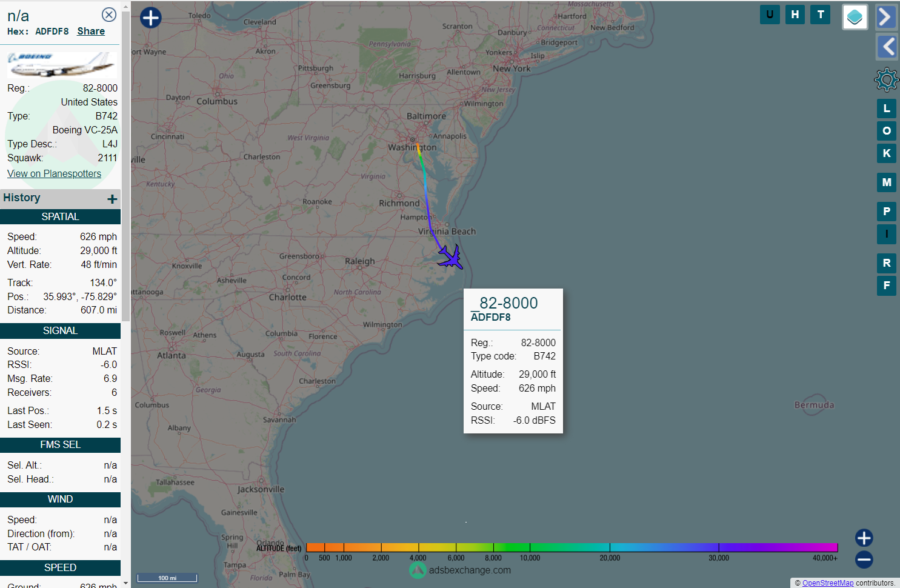Toggle the H map button
Image resolution: width=900 pixels, height=588 pixels.
point(795,15)
